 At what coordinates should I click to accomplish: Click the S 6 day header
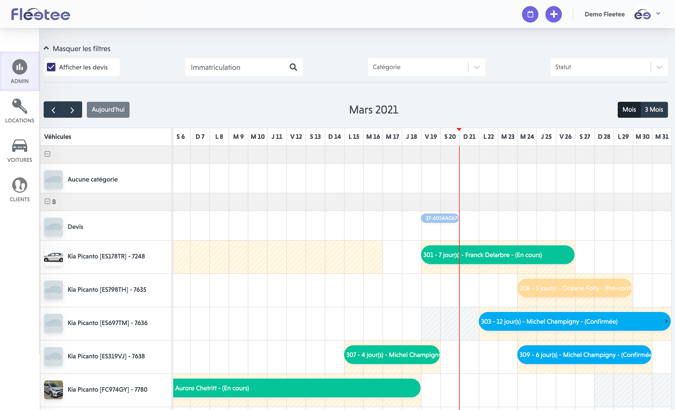point(181,137)
